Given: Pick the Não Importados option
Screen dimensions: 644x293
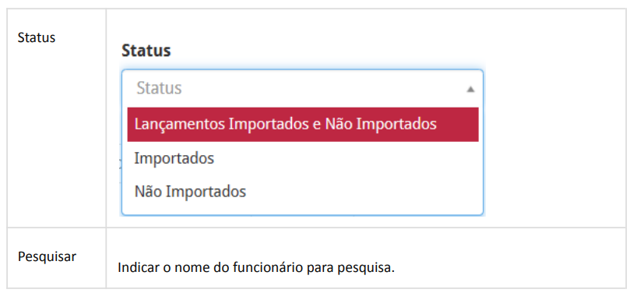Looking at the screenshot, I should coord(303,192).
